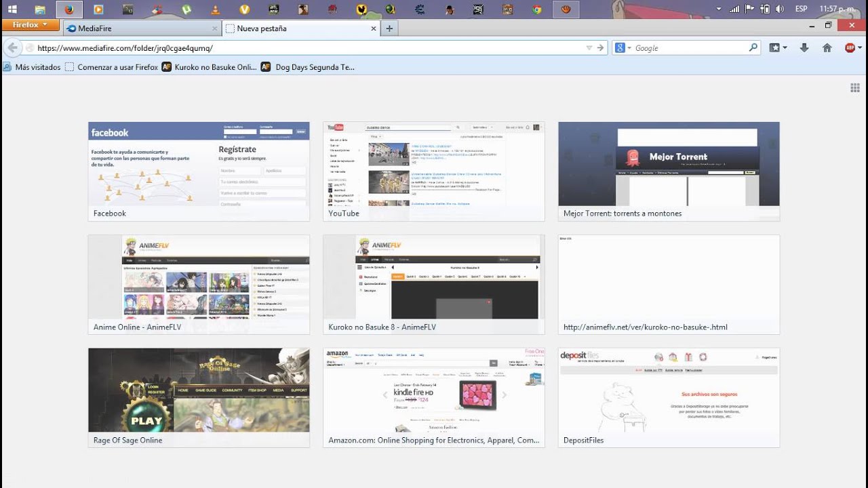Open the Rage Of Sage Online tile
This screenshot has height=488, width=868.
pyautogui.click(x=199, y=398)
